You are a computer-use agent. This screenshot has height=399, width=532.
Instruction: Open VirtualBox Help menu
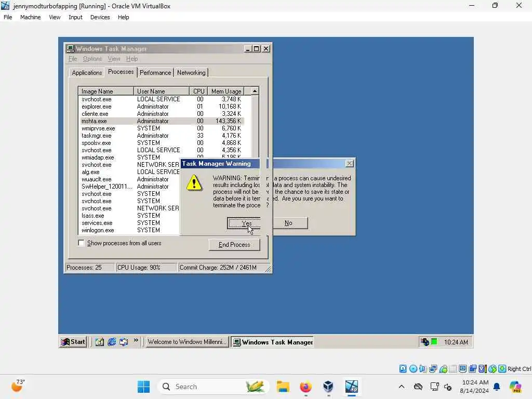(124, 17)
